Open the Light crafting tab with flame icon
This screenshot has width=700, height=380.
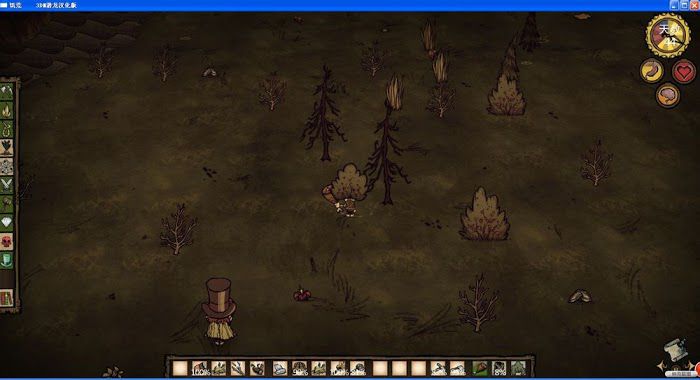tap(7, 110)
